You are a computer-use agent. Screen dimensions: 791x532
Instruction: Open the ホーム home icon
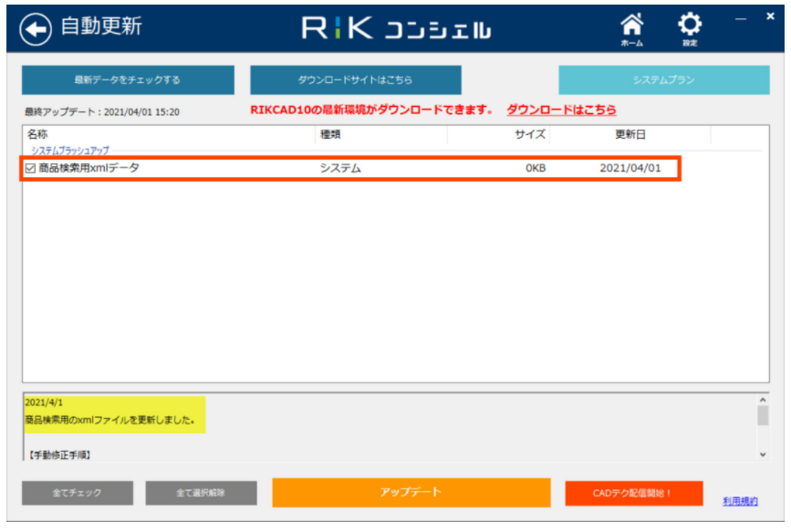pyautogui.click(x=631, y=29)
